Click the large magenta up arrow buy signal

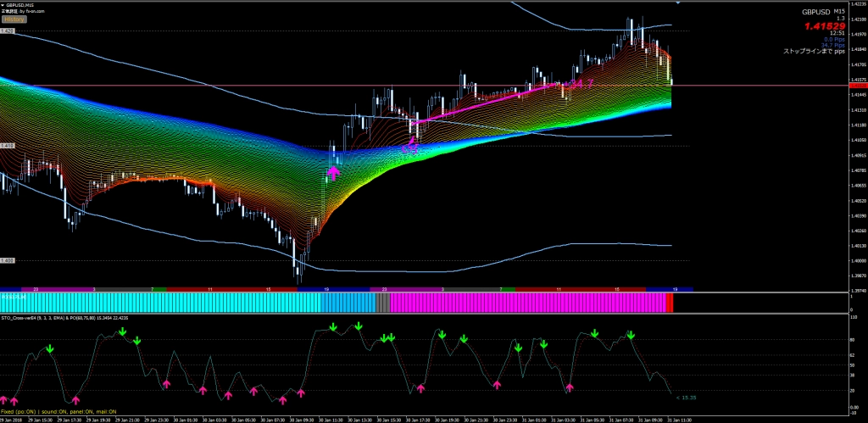click(x=333, y=172)
